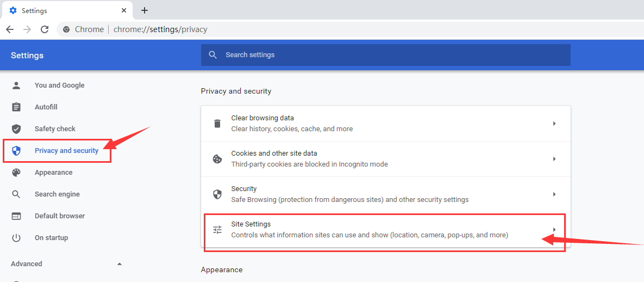644x282 pixels.
Task: Open Cookies and other site data arrow
Action: [554, 159]
